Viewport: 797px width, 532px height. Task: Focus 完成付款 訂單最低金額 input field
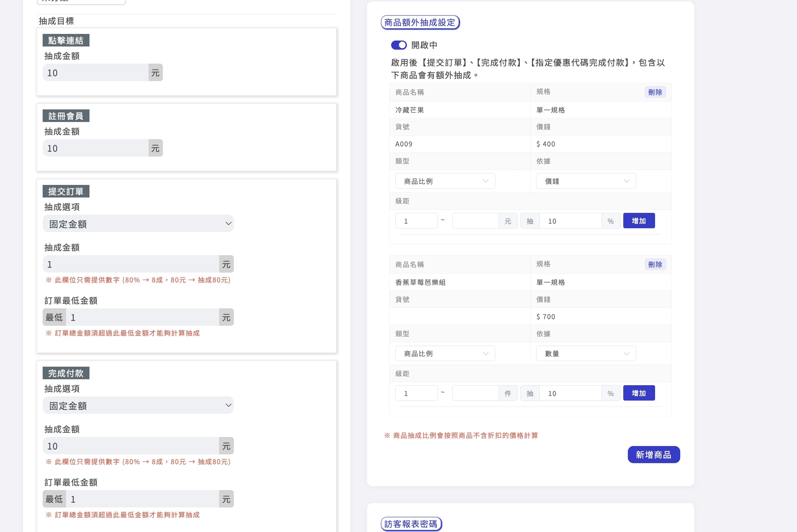point(143,499)
